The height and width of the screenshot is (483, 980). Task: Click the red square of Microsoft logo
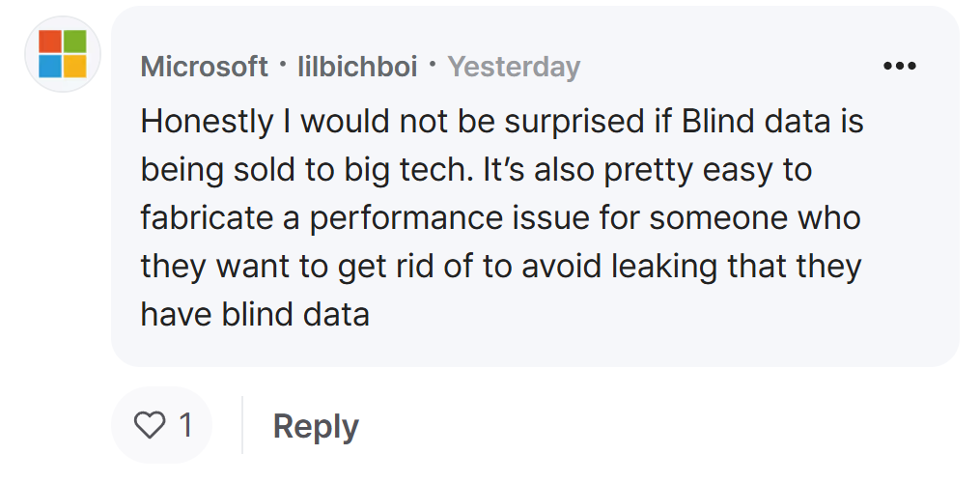click(x=50, y=42)
